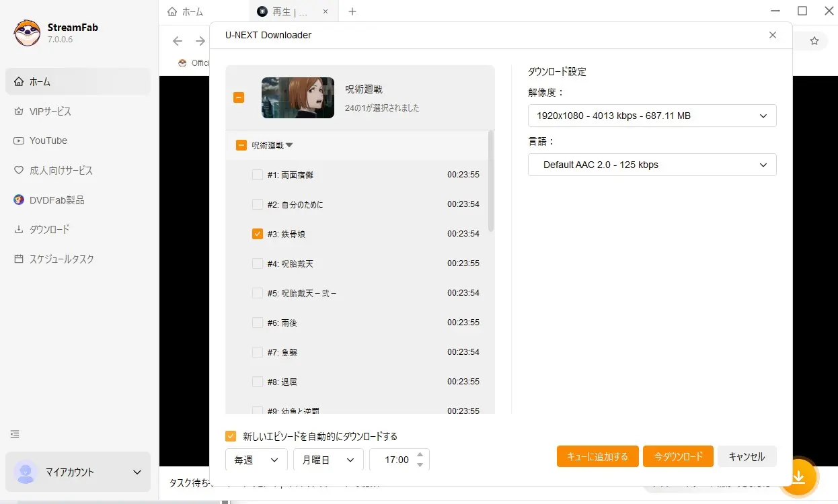Viewport: 838px width, 504px height.
Task: Open the YouTube sidebar section
Action: 78,140
